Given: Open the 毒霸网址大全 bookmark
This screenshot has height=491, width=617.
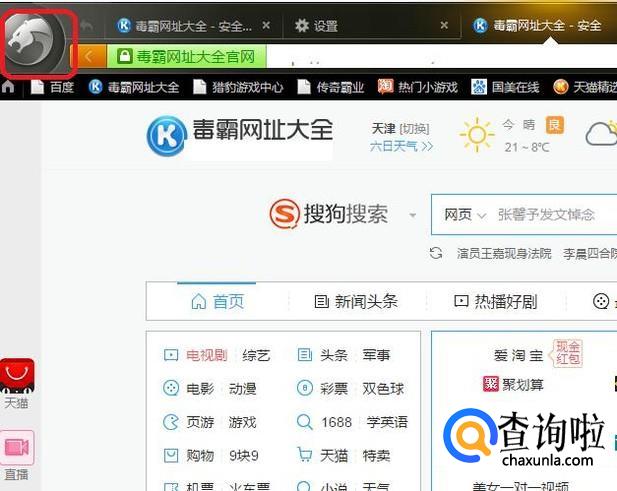Looking at the screenshot, I should (x=134, y=87).
